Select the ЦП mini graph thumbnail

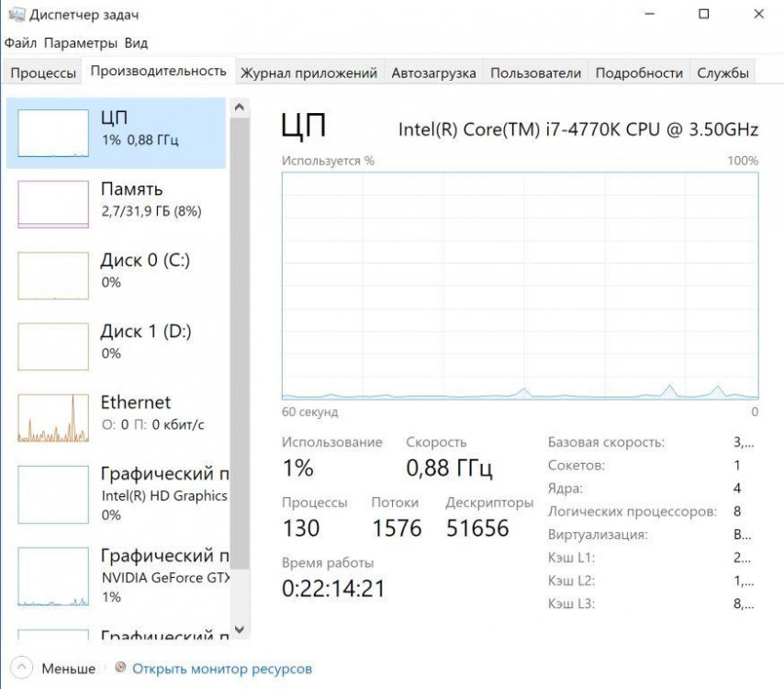pos(53,133)
